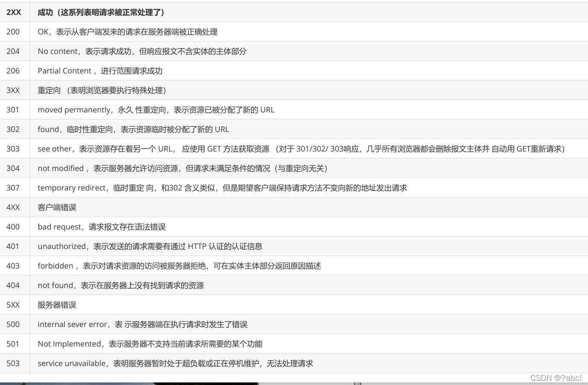Click the status code 500 cell
This screenshot has width=588, height=385.
point(14,324)
